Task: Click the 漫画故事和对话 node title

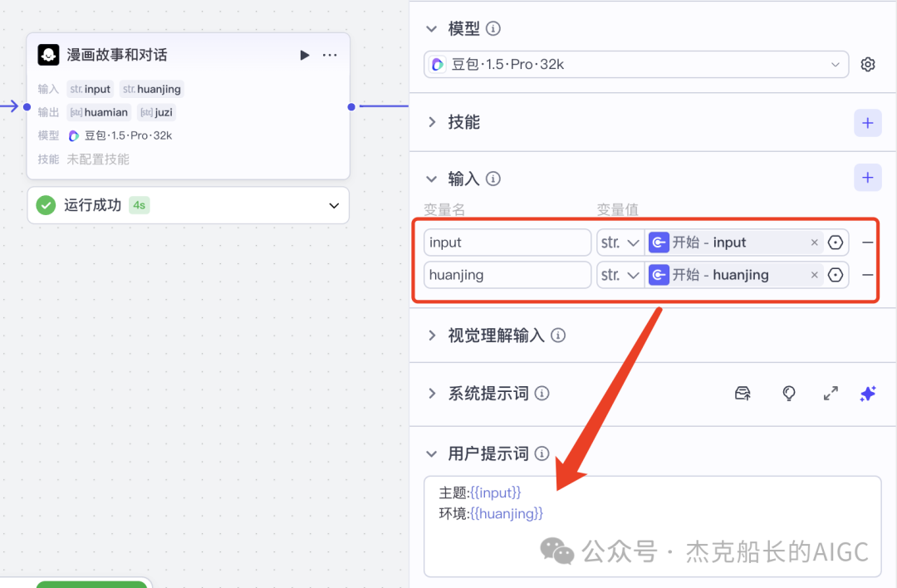Action: [x=117, y=55]
